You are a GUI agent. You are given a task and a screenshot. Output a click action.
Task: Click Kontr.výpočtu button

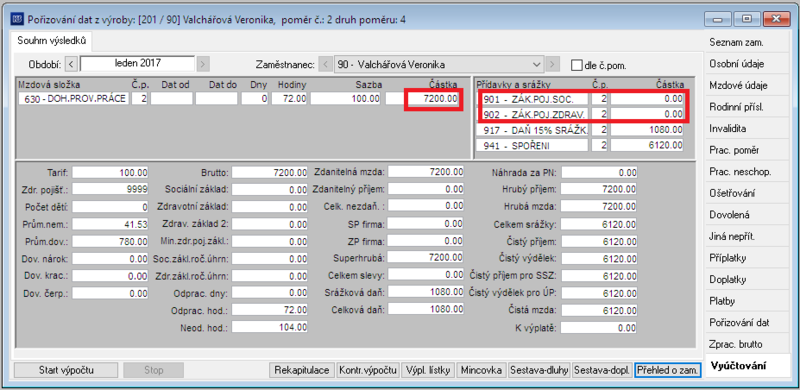pyautogui.click(x=368, y=370)
